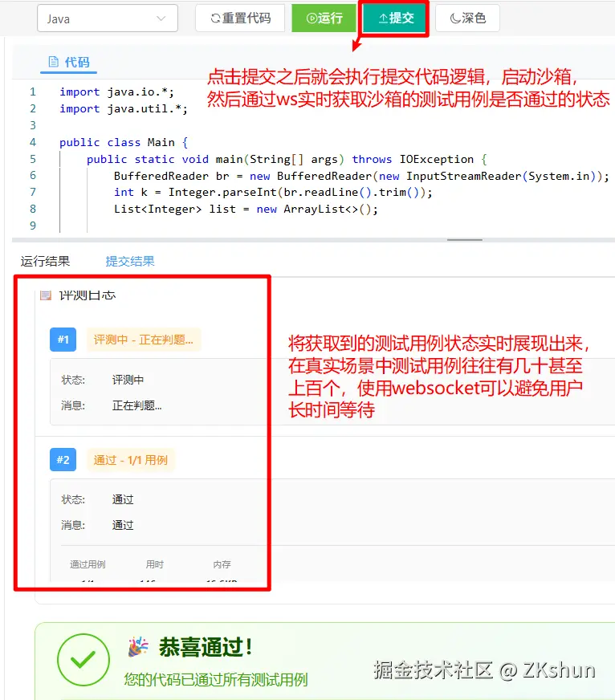Click the #2 test case badge

click(x=63, y=460)
